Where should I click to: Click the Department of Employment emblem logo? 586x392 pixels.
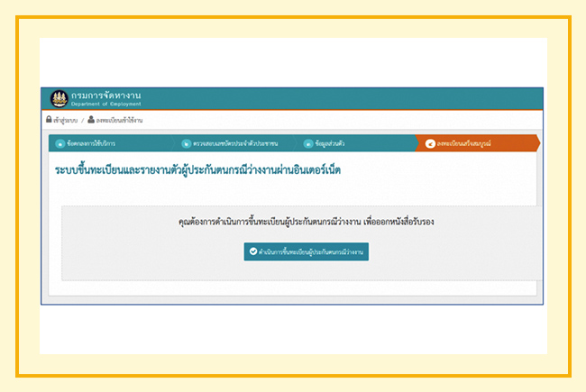[59, 98]
